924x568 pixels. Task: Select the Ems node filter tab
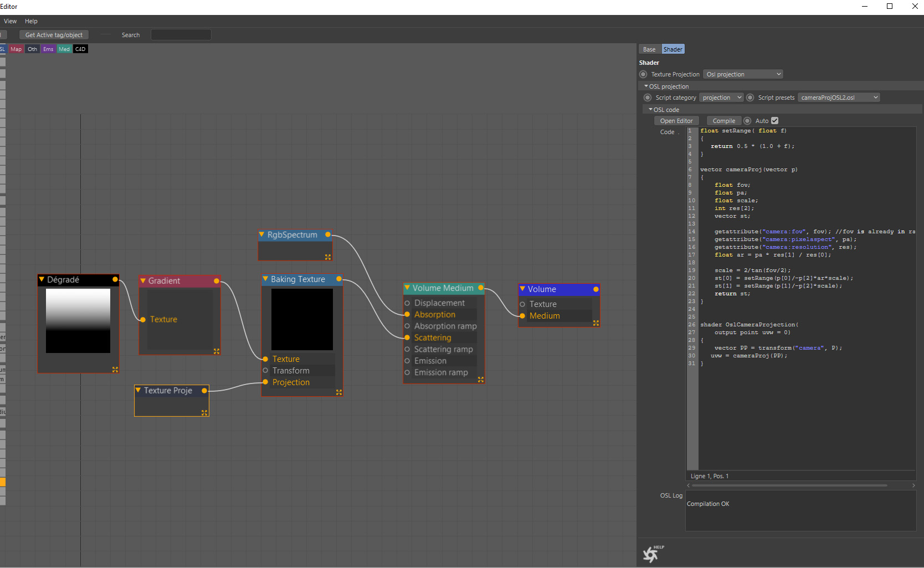[48, 49]
